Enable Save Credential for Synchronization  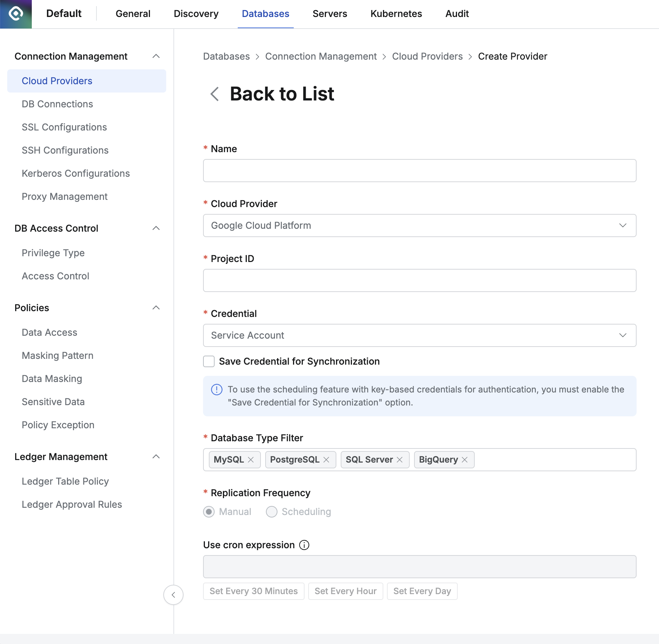coord(208,361)
